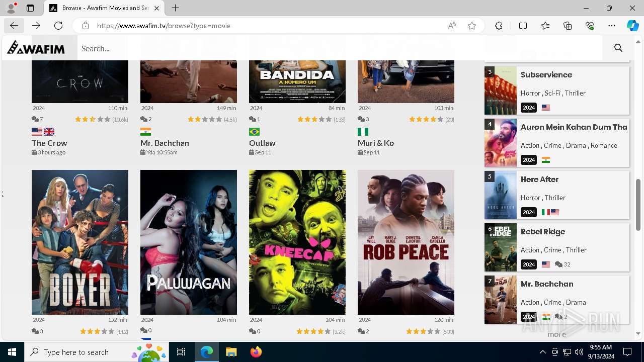The image size is (644, 362).
Task: Open Task View on taskbar
Action: click(x=181, y=352)
